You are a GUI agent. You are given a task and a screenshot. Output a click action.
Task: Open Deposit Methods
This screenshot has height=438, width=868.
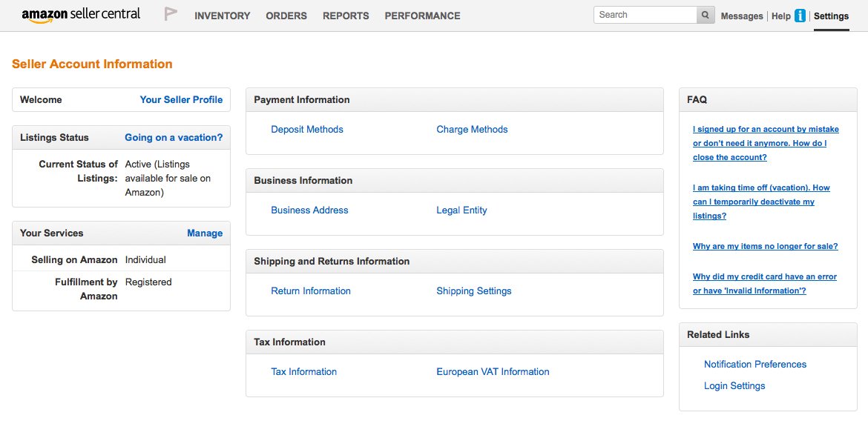point(306,130)
